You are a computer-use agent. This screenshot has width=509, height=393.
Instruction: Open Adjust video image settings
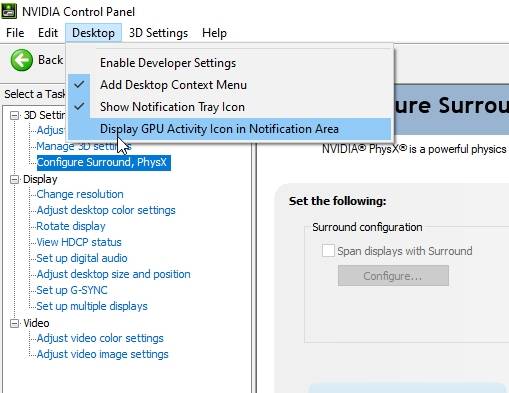click(x=102, y=354)
